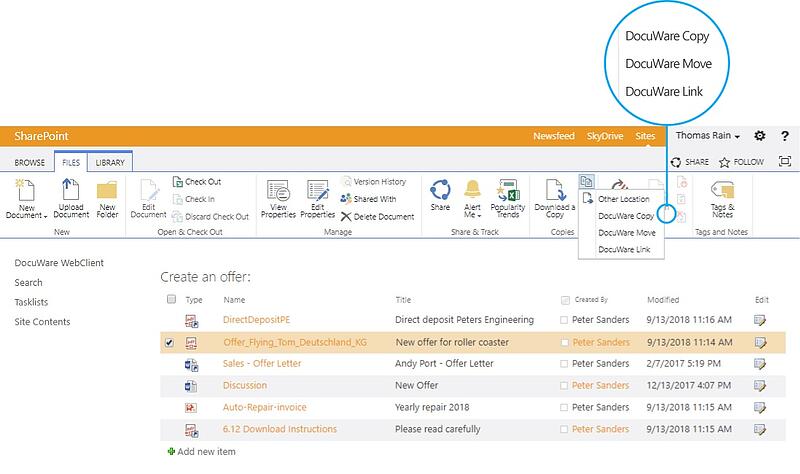Check Created By box in Discussion row
800x474 pixels.
click(564, 386)
